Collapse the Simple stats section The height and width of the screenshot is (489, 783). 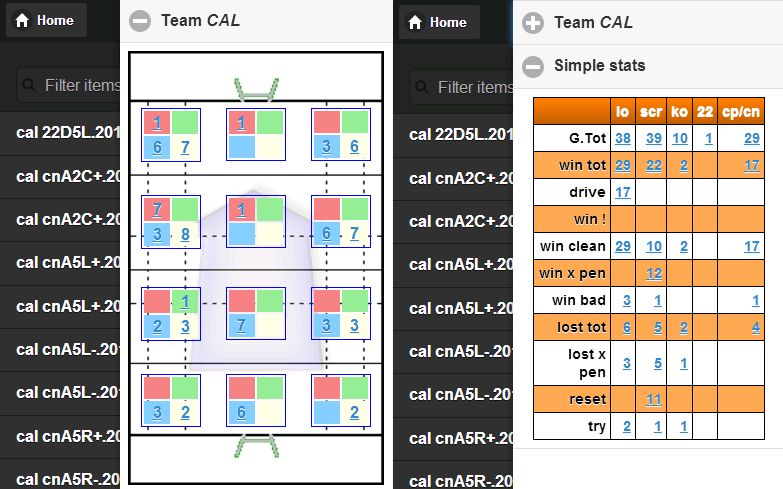tap(533, 66)
